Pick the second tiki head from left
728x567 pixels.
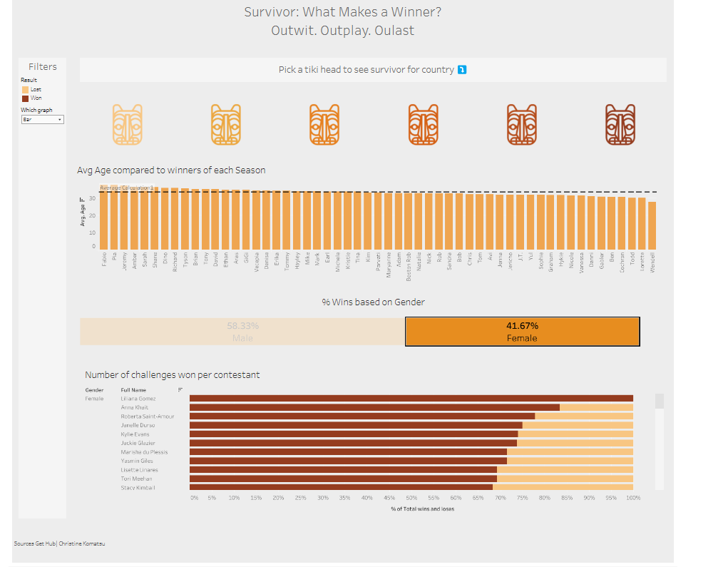pyautogui.click(x=225, y=124)
